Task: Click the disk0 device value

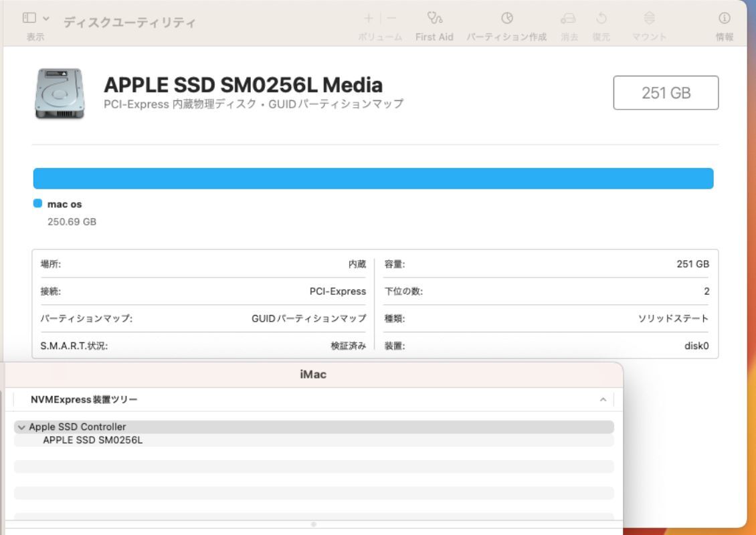Action: 696,346
